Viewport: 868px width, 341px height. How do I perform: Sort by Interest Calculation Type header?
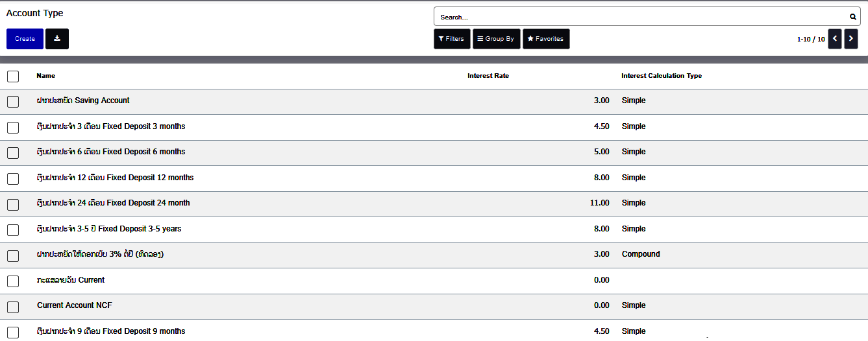tap(661, 76)
